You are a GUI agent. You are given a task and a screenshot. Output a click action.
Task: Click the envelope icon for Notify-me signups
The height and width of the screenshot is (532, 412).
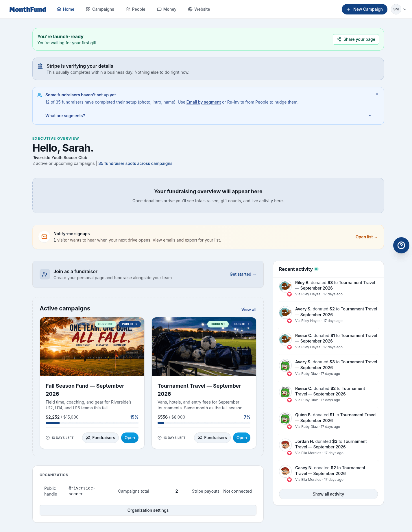(x=44, y=237)
